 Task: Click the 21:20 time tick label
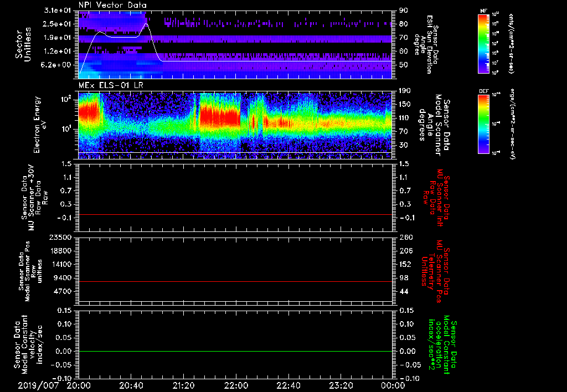183,385
